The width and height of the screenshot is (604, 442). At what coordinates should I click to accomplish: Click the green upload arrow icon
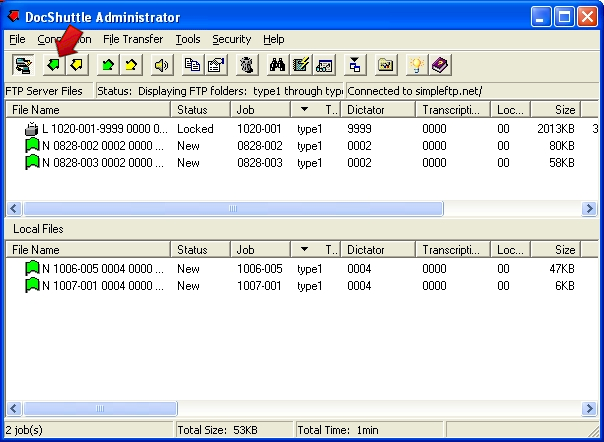[108, 65]
